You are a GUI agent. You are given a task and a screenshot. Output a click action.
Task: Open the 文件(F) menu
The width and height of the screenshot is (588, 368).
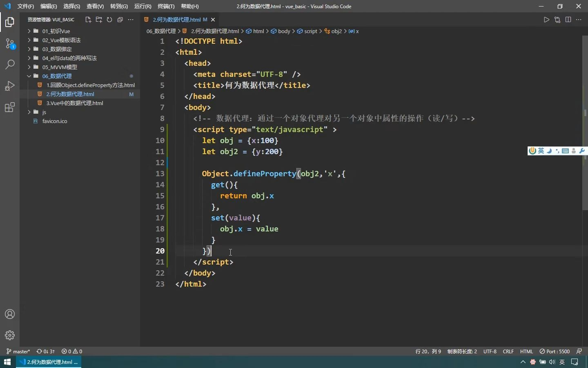point(26,6)
